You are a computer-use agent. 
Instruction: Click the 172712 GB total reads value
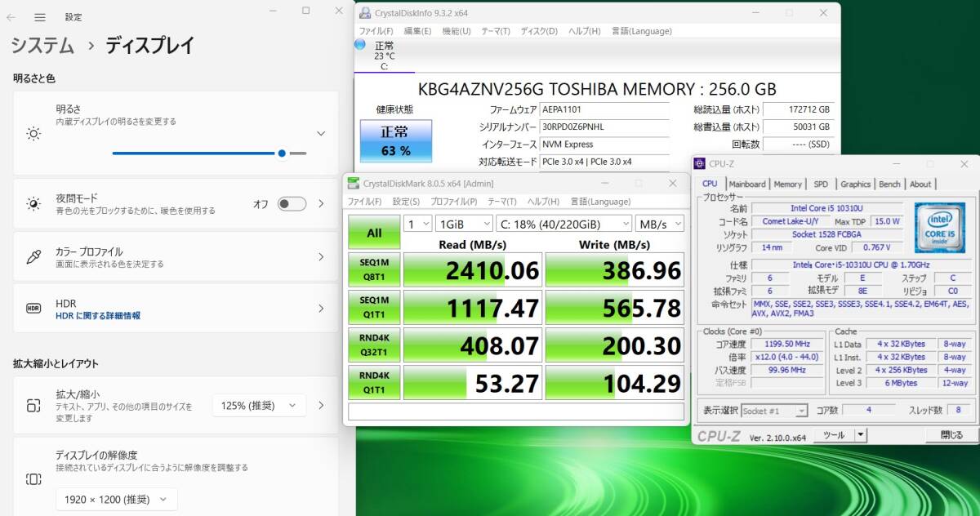pos(798,109)
